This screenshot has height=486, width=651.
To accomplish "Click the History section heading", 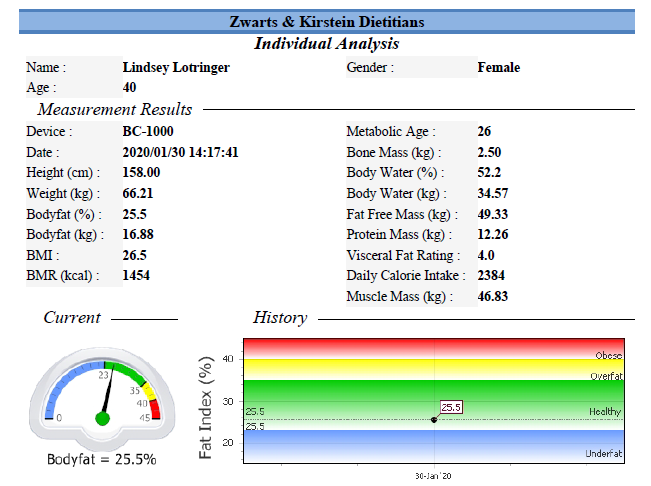I will (280, 318).
